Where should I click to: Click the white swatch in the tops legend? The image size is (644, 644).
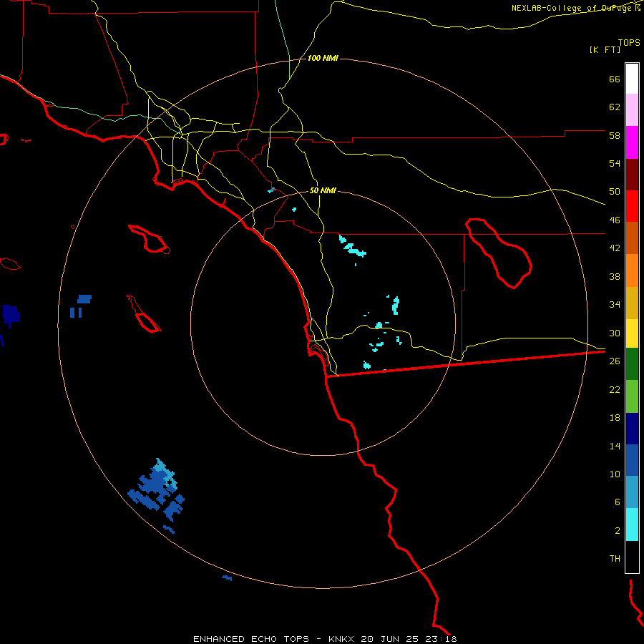click(632, 79)
